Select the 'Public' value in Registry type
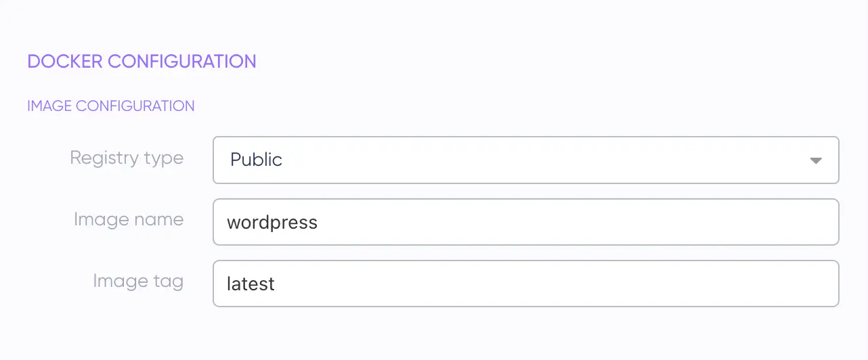The width and height of the screenshot is (868, 360). [256, 160]
